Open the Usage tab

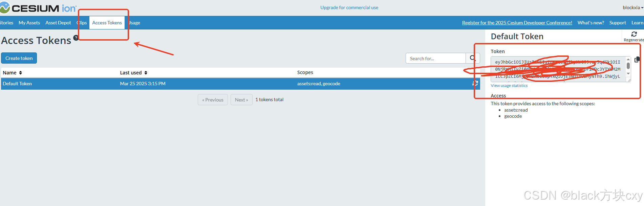coord(134,23)
